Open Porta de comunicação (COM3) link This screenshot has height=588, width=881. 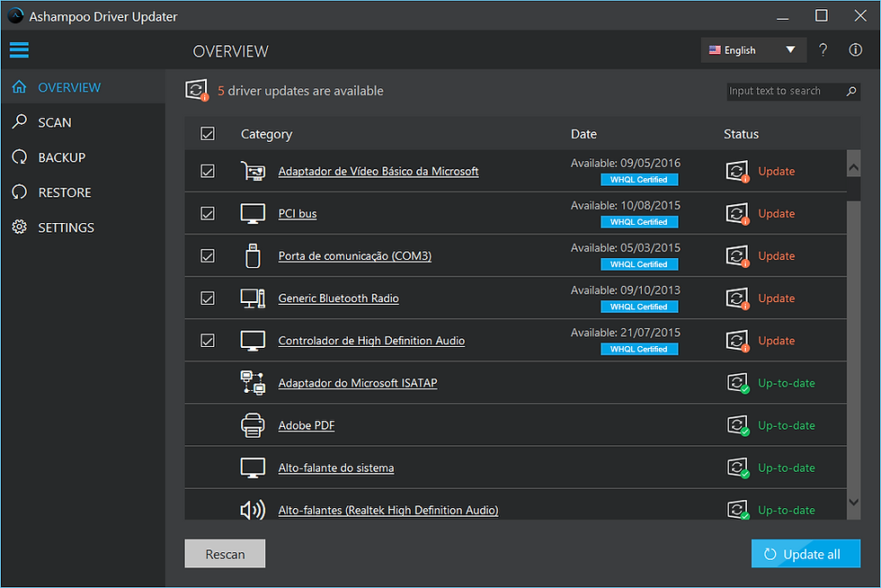coord(354,256)
